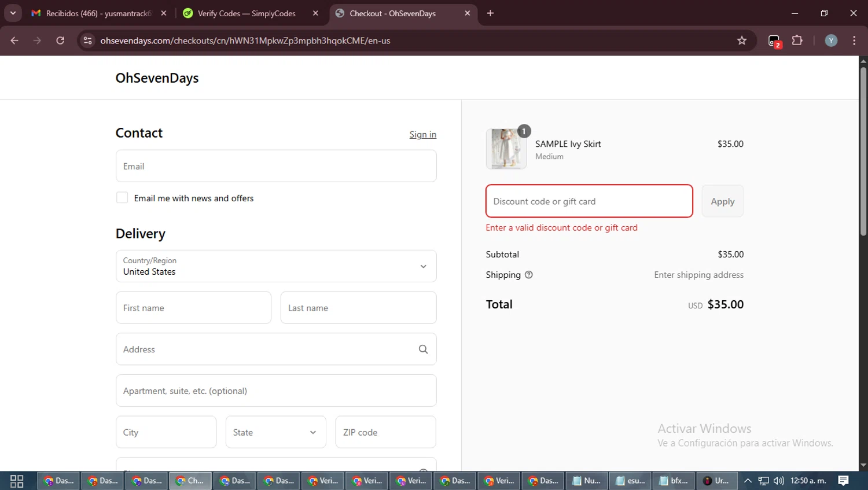Viewport: 868px width, 490px height.
Task: Open the OhSevenDays store logo link
Action: pos(157,78)
